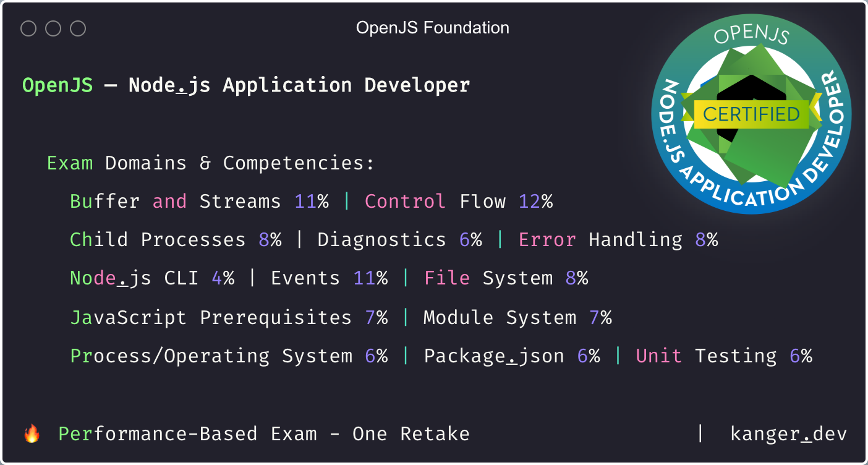Select Error Handling 8% entry

click(618, 240)
